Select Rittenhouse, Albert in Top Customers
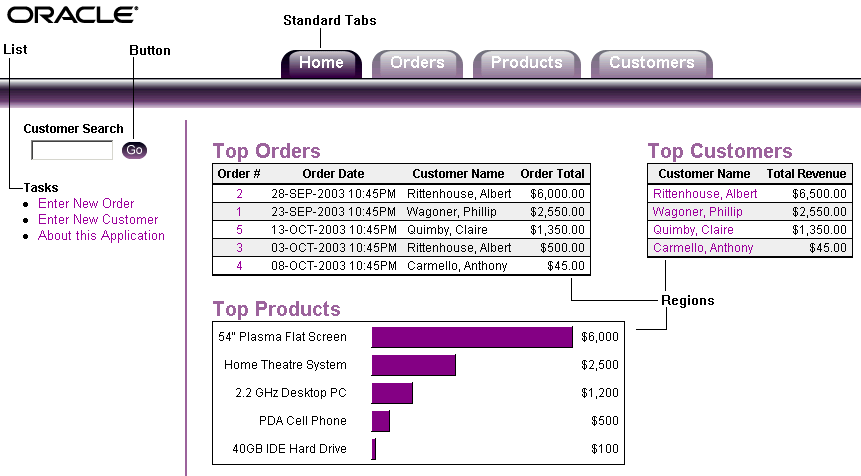Screen dimensions: 861x476 [705, 194]
